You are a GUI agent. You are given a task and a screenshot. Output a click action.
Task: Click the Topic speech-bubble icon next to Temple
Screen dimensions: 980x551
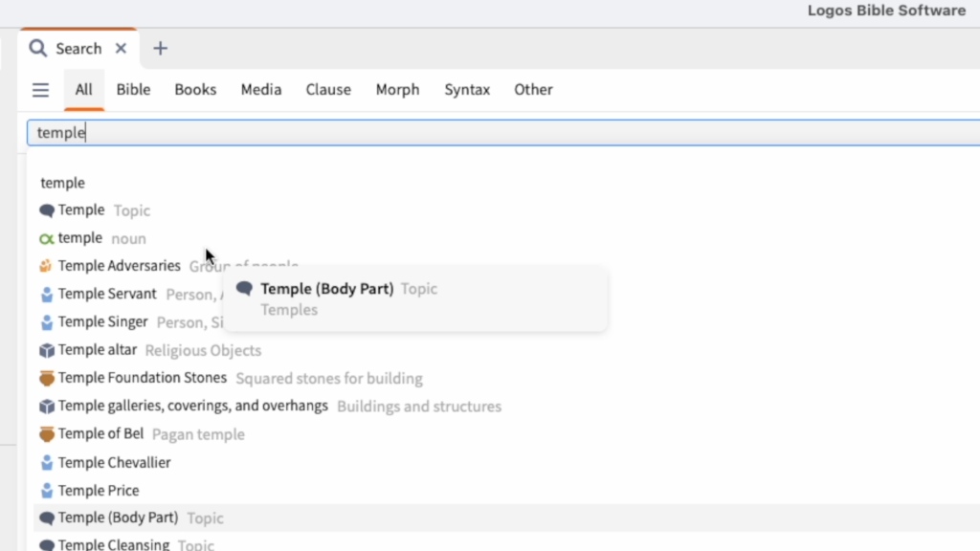click(46, 209)
